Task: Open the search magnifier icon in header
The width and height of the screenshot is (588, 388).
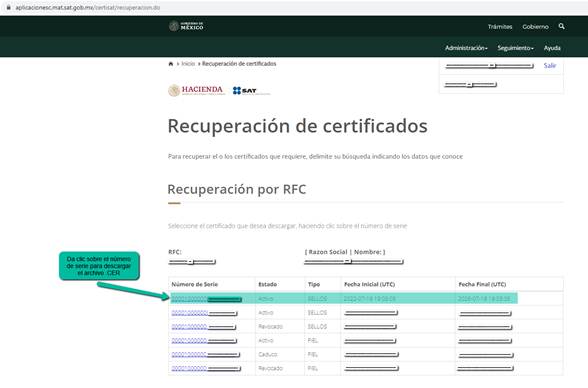Action: coord(561,26)
